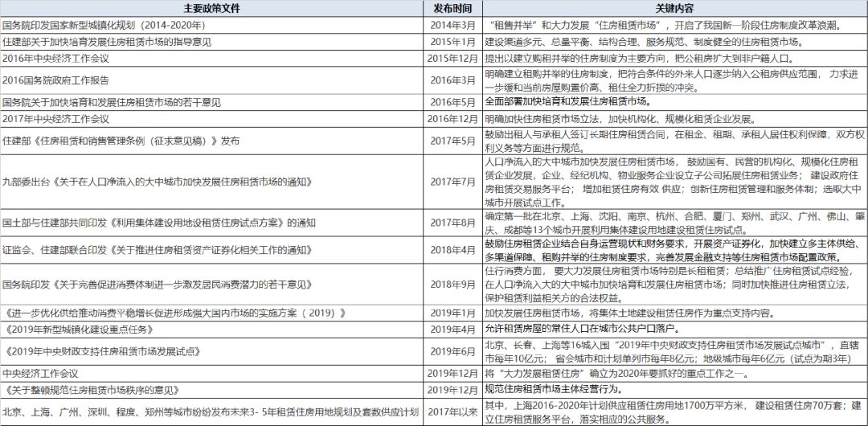Select the date cell 2016年5月
The width and height of the screenshot is (868, 426).
pos(454,103)
